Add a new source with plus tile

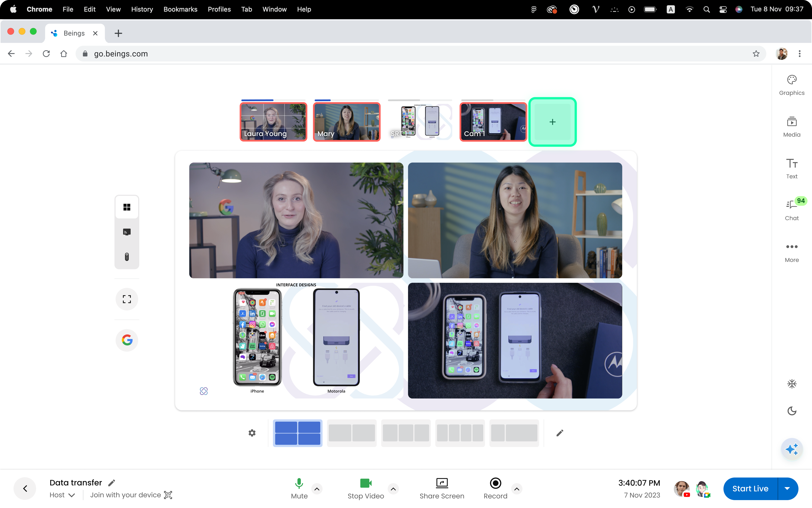[552, 122]
